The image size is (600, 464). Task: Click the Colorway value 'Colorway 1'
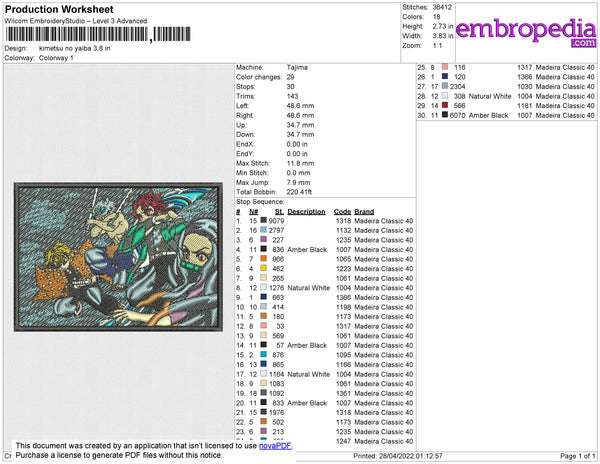56,58
